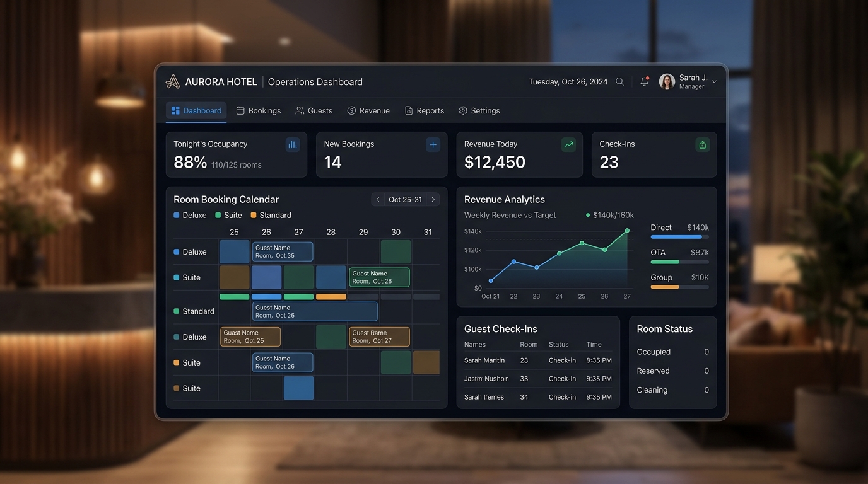This screenshot has width=868, height=484.
Task: Switch to the Dashboard tab
Action: pos(196,110)
